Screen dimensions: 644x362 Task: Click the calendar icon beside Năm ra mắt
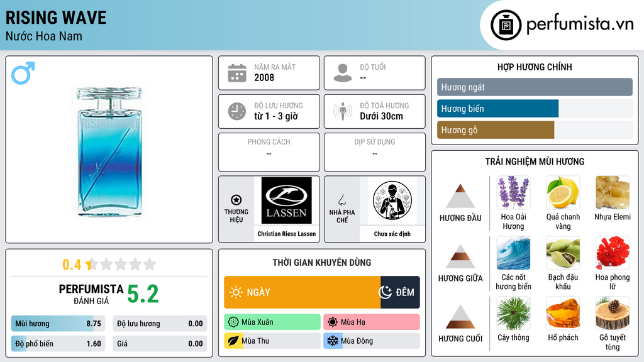tap(237, 73)
